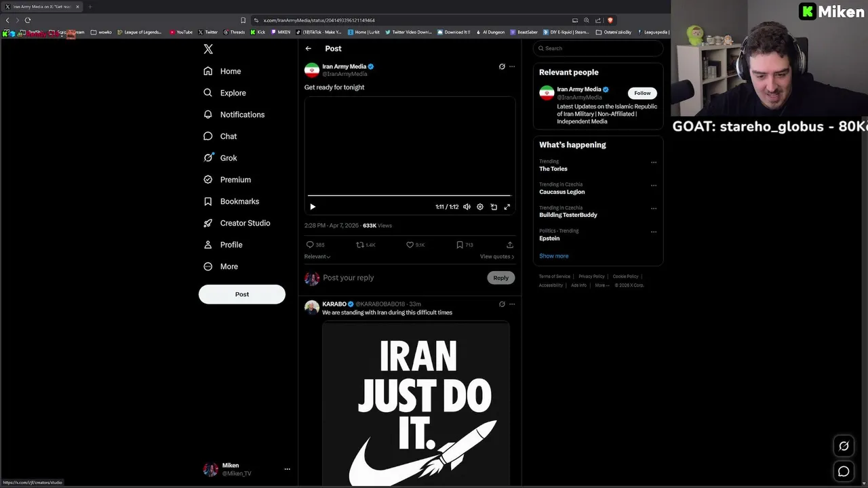This screenshot has height=488, width=868.
Task: Click the Grok icon on KARABO's reply
Action: point(502,304)
